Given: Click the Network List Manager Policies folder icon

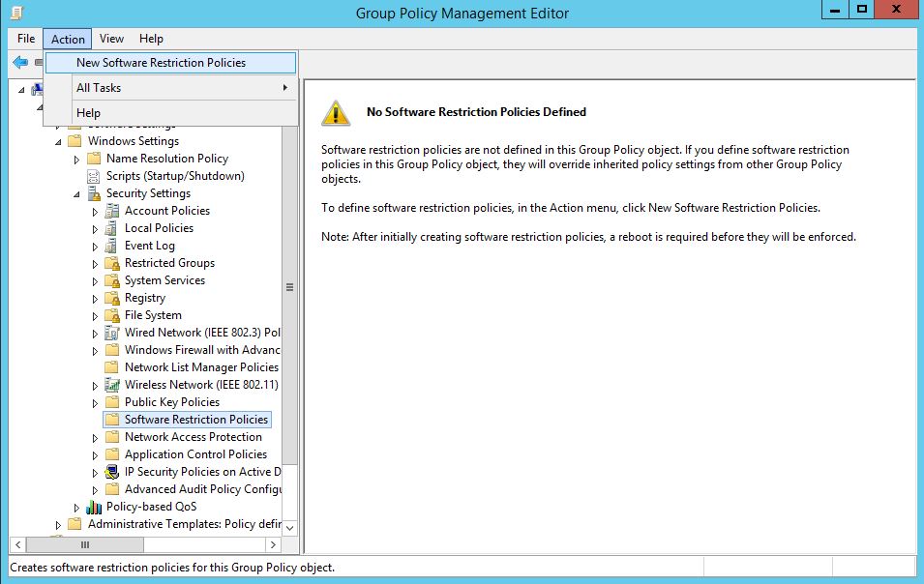Looking at the screenshot, I should (112, 367).
